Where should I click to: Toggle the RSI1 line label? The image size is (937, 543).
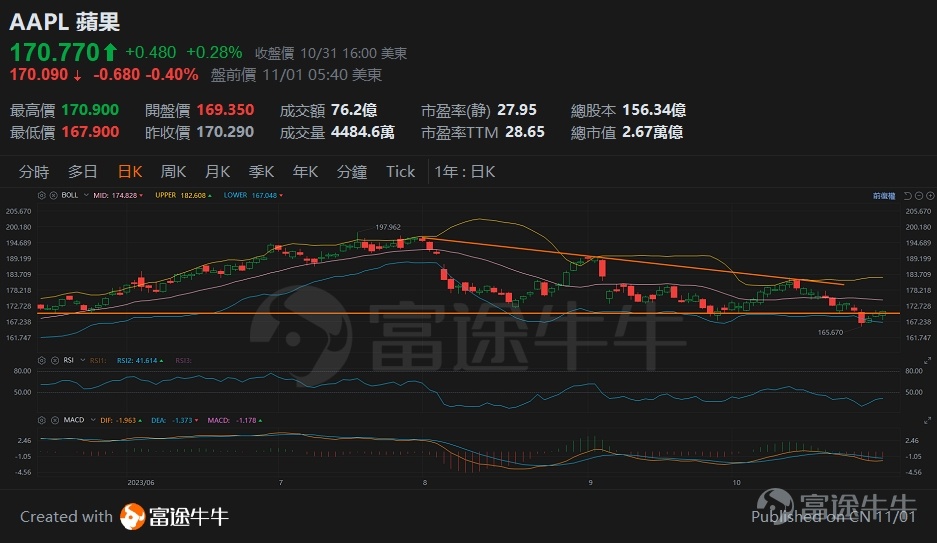[97, 360]
